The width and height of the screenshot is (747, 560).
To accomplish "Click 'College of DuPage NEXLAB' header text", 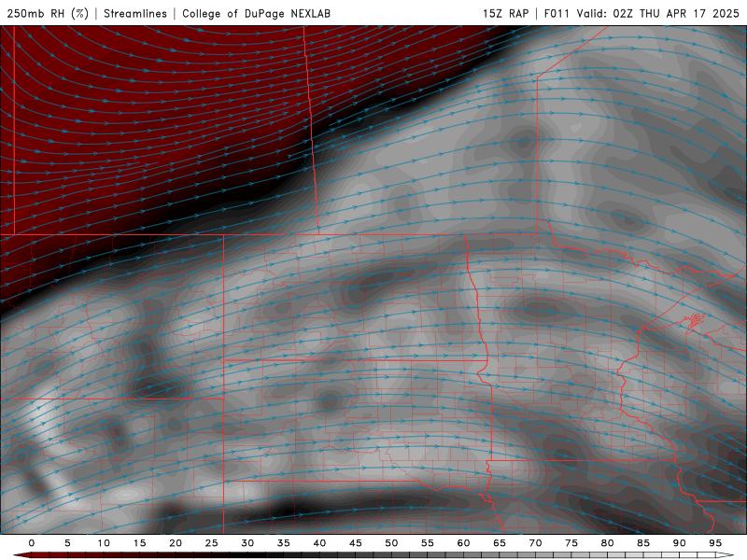I will point(256,13).
